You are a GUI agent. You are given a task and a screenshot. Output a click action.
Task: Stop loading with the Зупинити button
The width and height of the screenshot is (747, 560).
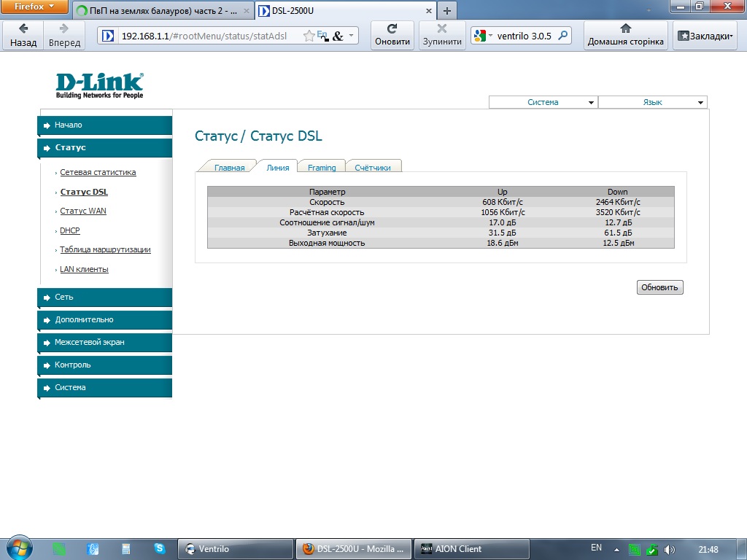point(442,35)
